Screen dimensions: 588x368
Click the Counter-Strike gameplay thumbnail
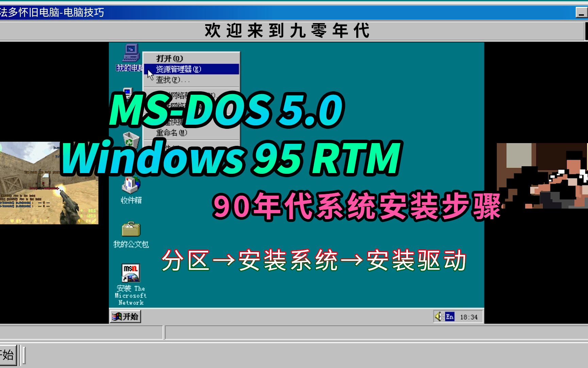(x=49, y=183)
